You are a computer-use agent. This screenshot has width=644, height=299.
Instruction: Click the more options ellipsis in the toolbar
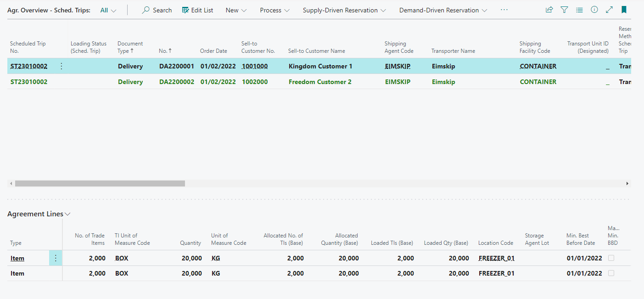504,10
